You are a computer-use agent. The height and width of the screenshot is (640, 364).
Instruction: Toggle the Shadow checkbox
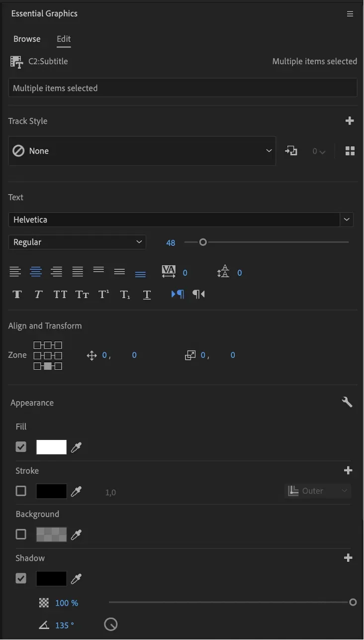[x=21, y=578]
